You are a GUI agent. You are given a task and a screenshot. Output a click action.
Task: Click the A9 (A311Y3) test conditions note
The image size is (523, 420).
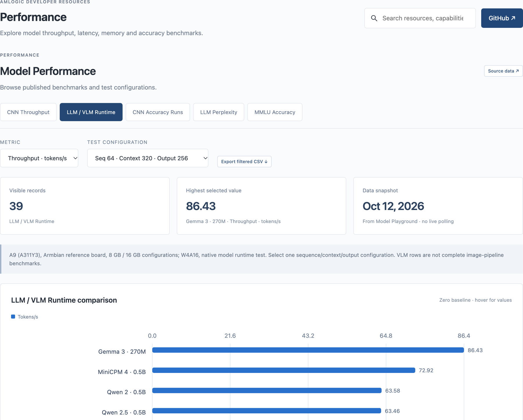pos(261,259)
